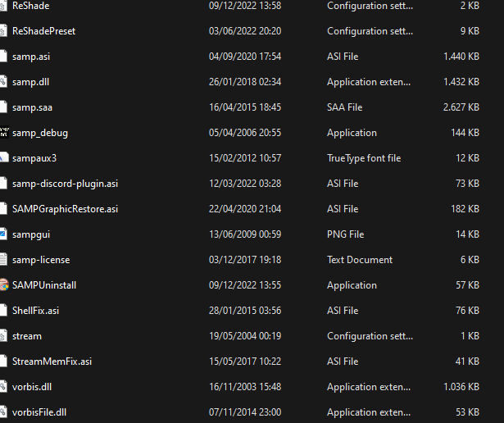Click the 41 KB size value

tap(467, 361)
